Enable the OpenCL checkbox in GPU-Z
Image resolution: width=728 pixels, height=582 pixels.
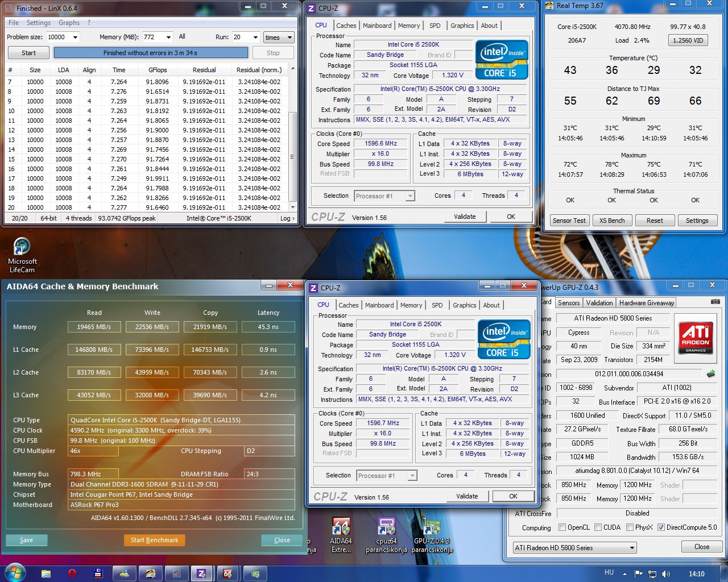[x=562, y=527]
